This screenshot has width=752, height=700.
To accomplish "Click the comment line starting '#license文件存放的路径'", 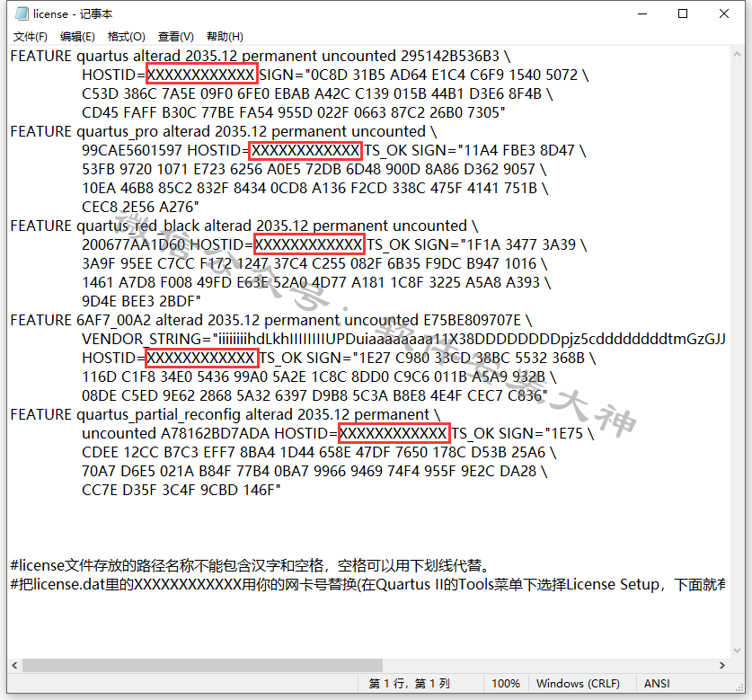I will click(251, 566).
